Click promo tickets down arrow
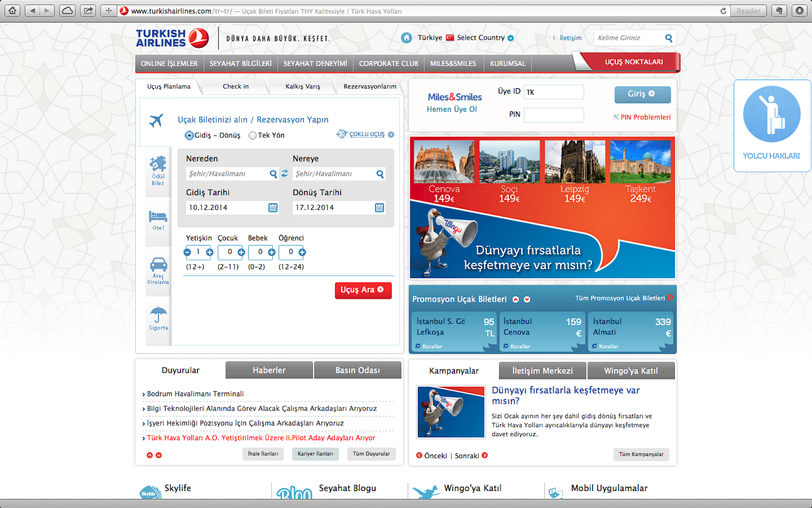 tap(527, 299)
